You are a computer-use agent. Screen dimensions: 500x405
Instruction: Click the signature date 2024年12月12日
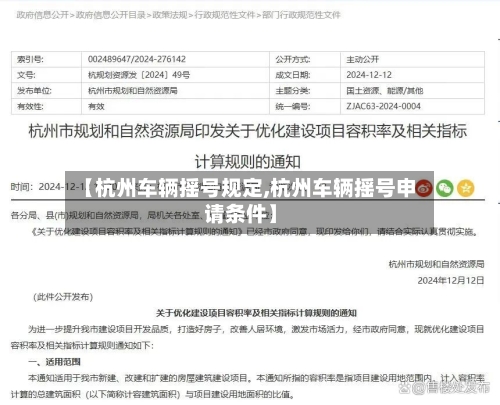[451, 281]
